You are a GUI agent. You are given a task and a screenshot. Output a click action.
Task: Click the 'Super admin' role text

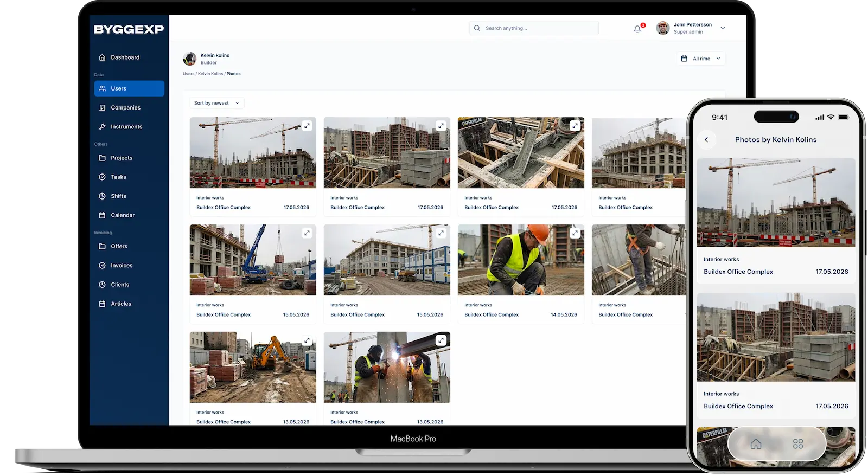688,32
